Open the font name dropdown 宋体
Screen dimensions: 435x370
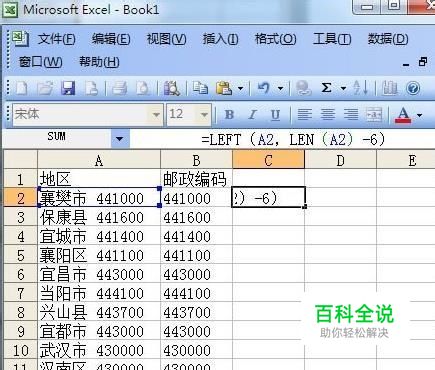[x=156, y=115]
